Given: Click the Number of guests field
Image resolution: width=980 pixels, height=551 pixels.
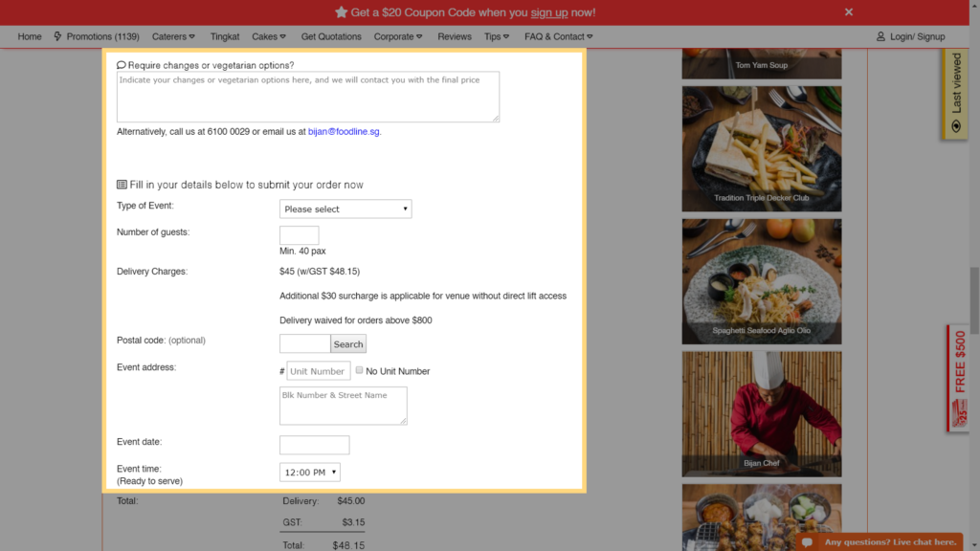Looking at the screenshot, I should 299,235.
